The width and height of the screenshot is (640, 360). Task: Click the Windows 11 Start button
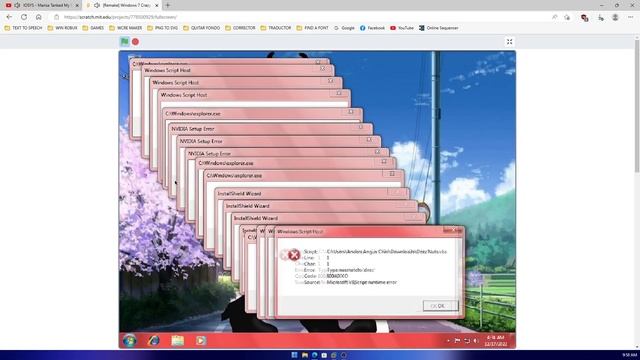coord(294,355)
